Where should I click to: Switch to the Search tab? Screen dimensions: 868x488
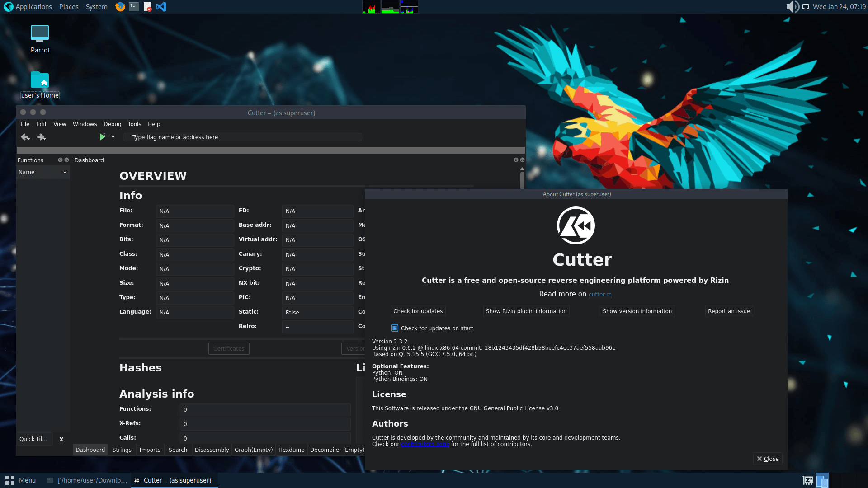(178, 450)
